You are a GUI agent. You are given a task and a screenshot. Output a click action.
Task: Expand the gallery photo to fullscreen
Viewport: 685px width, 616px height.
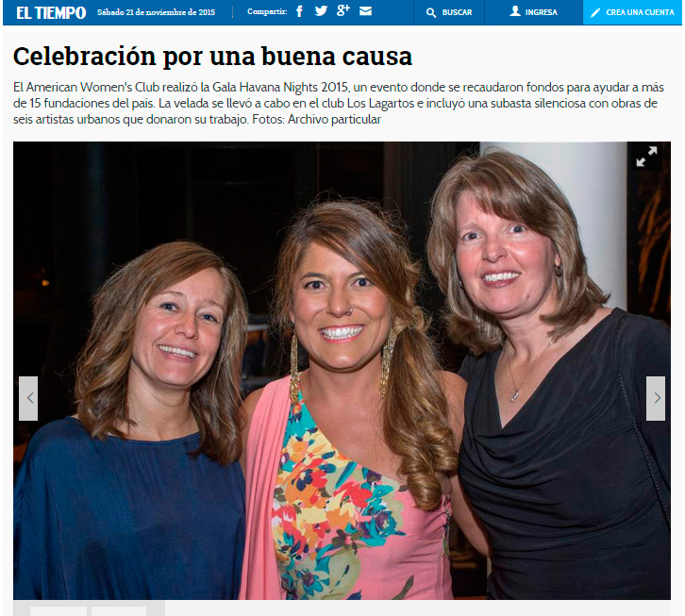(646, 157)
